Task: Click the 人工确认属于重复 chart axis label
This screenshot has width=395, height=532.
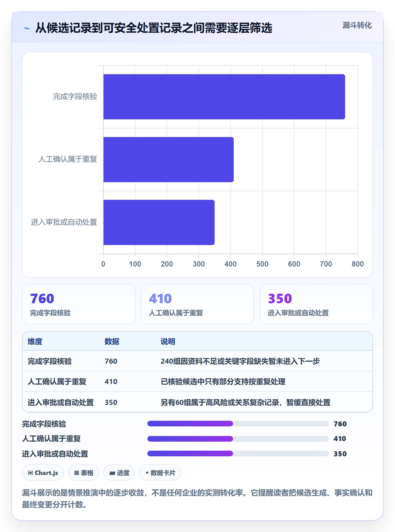Action: tap(68, 159)
